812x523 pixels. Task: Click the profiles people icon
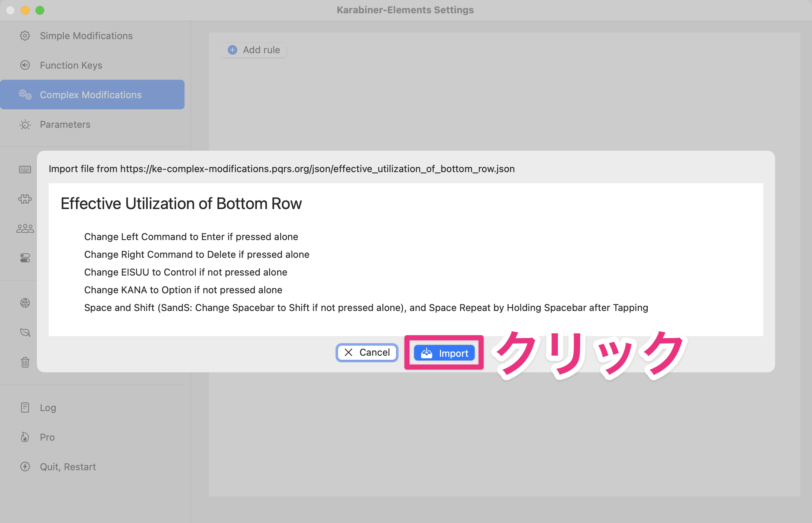pos(25,229)
